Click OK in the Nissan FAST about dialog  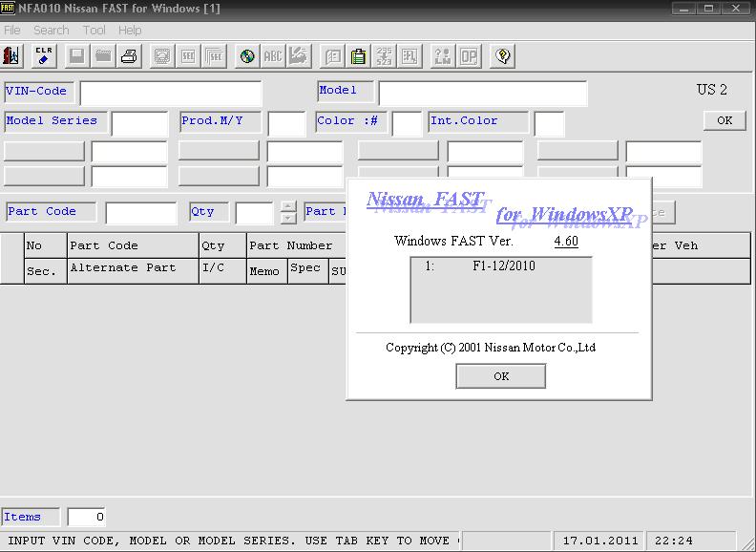501,376
